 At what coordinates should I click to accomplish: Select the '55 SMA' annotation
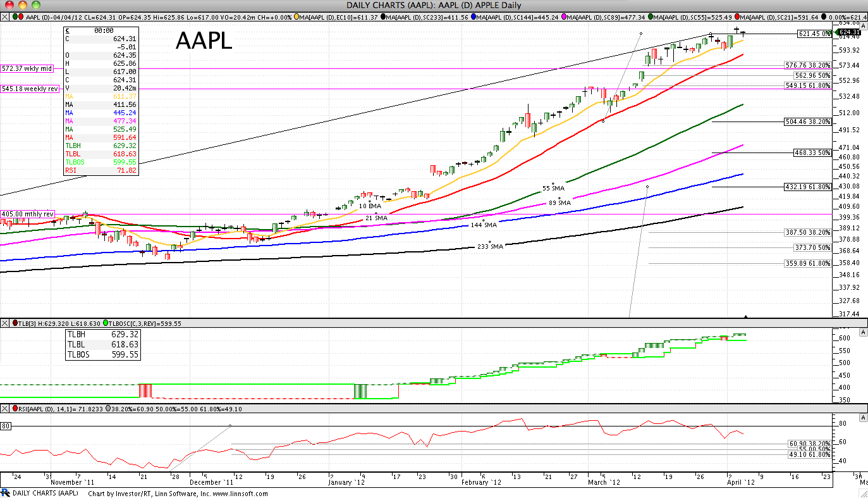coord(553,189)
